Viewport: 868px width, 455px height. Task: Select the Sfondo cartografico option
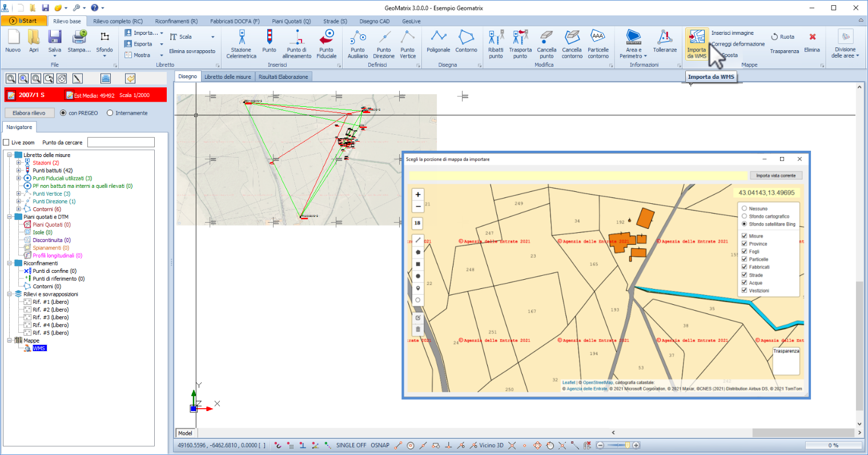(744, 216)
